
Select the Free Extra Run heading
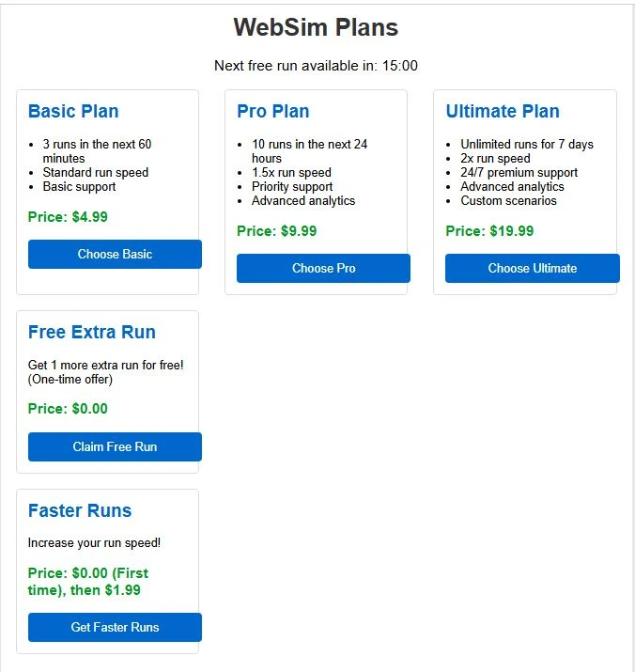[x=92, y=332]
